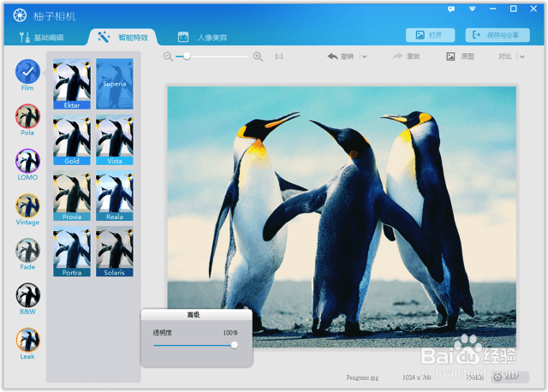Viewport: 548px width, 392px height.
Task: Select the Vintage effect category icon
Action: (x=27, y=205)
